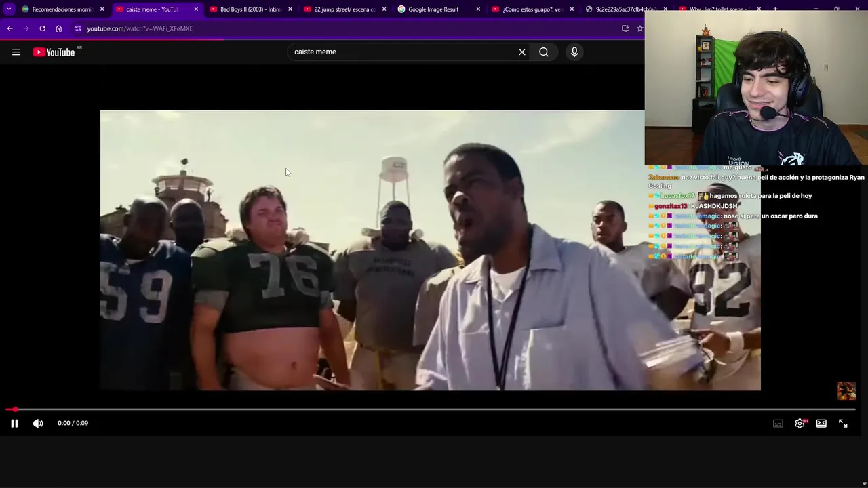Go to browser home page
Image resolution: width=868 pixels, height=488 pixels.
click(58, 28)
